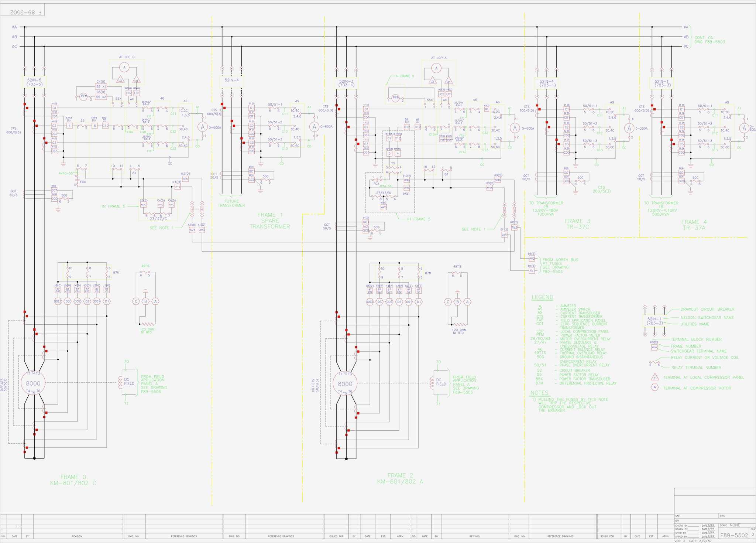Select the FUTURE TRANSFORMER label
The height and width of the screenshot is (543, 756).
pos(231,204)
